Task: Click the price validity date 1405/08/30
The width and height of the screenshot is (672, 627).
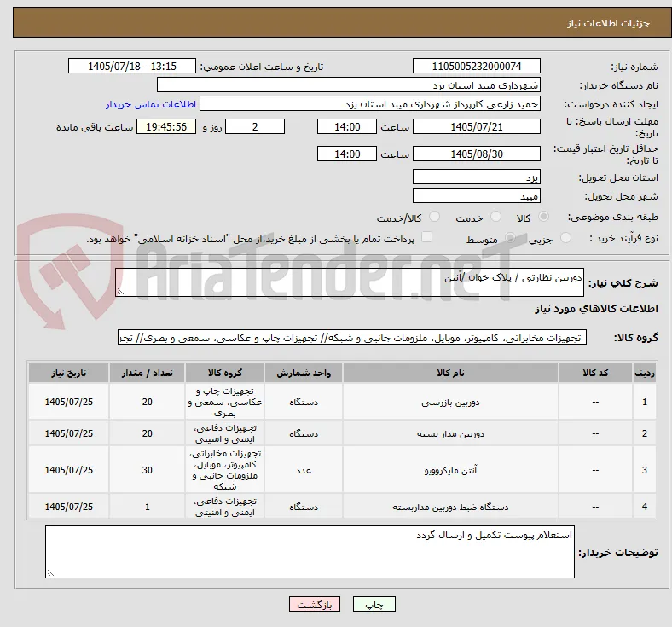Action: pyautogui.click(x=476, y=154)
